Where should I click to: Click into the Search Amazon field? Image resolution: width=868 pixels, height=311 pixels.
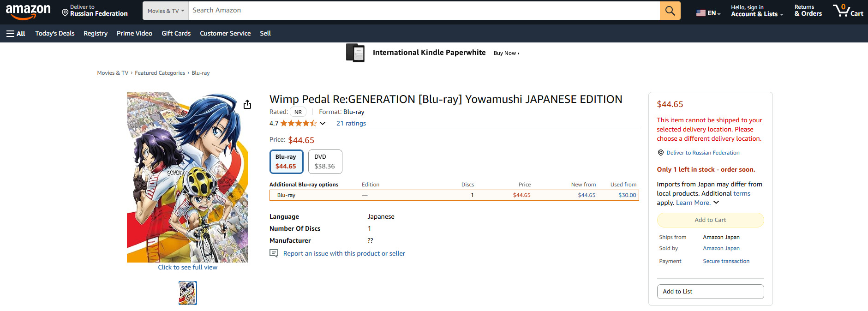[x=424, y=11]
